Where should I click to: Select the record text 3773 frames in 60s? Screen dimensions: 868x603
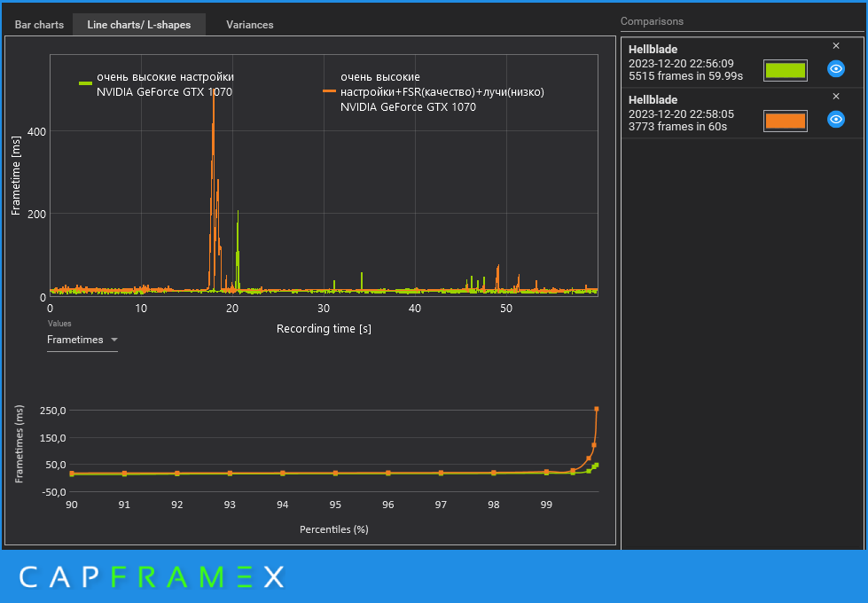677,127
